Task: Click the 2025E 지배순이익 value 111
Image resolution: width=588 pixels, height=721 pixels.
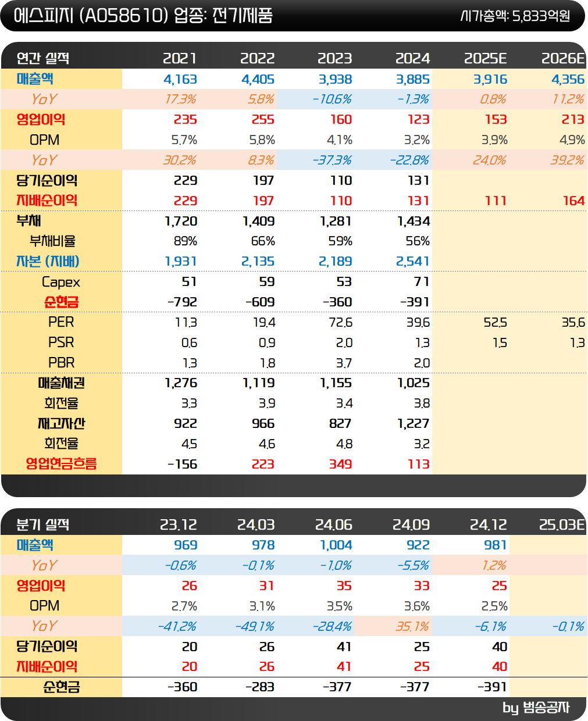Action: [x=496, y=201]
